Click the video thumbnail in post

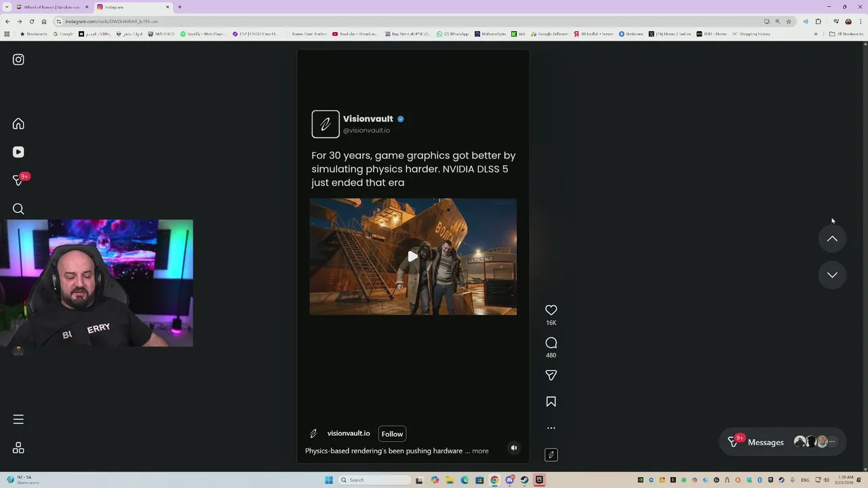(413, 257)
